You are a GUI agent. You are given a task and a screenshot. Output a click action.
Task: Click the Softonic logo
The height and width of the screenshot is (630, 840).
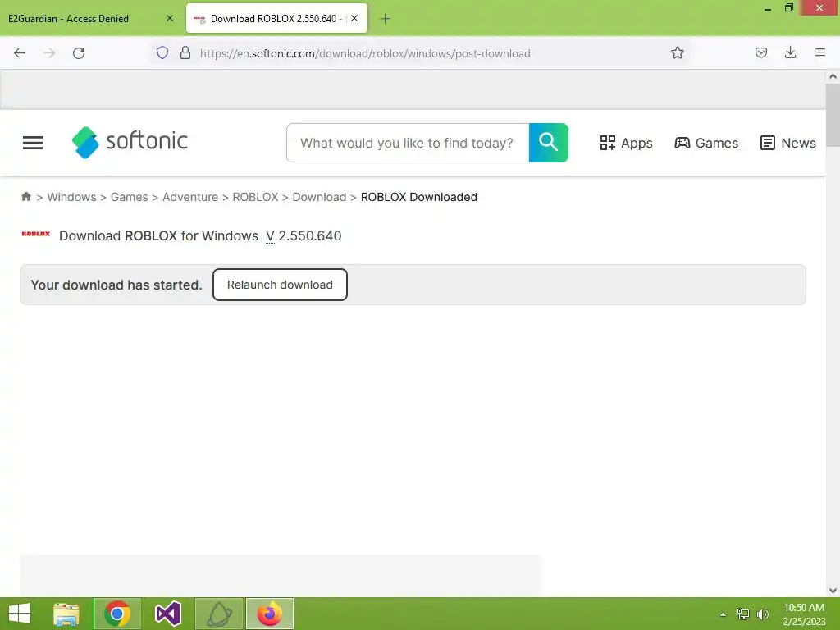(130, 142)
